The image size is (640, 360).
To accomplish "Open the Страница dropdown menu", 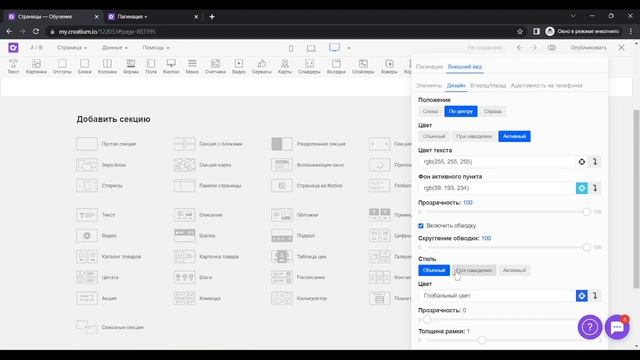I will click(x=72, y=48).
